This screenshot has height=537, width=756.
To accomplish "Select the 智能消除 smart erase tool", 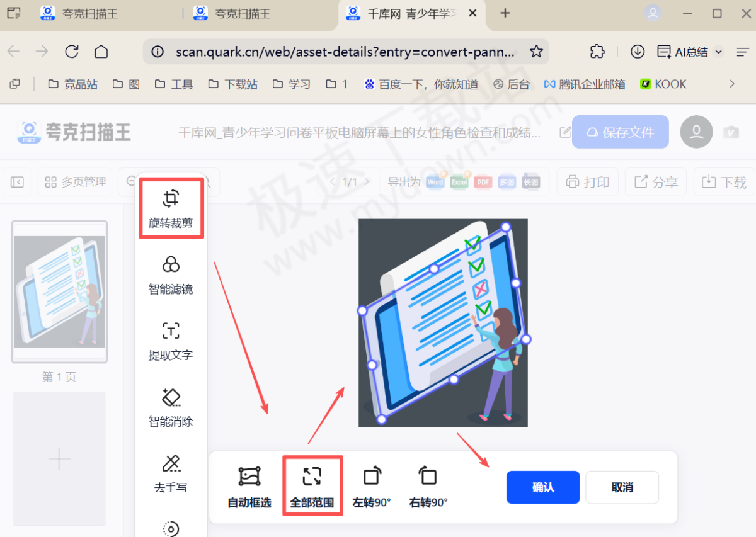I will (x=171, y=407).
